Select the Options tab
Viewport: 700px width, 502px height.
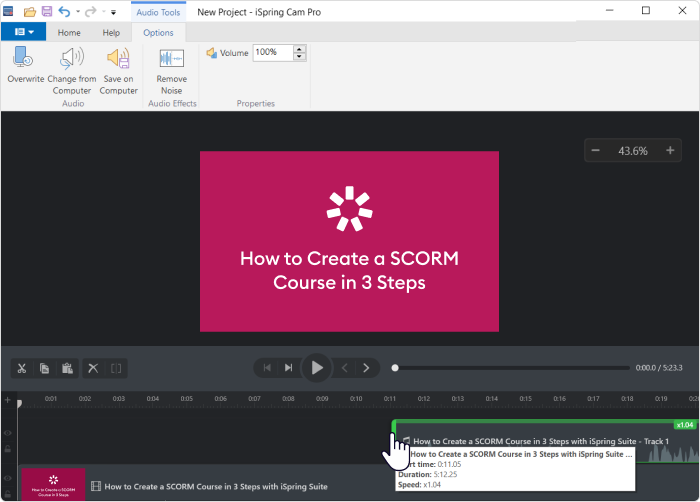tap(158, 33)
